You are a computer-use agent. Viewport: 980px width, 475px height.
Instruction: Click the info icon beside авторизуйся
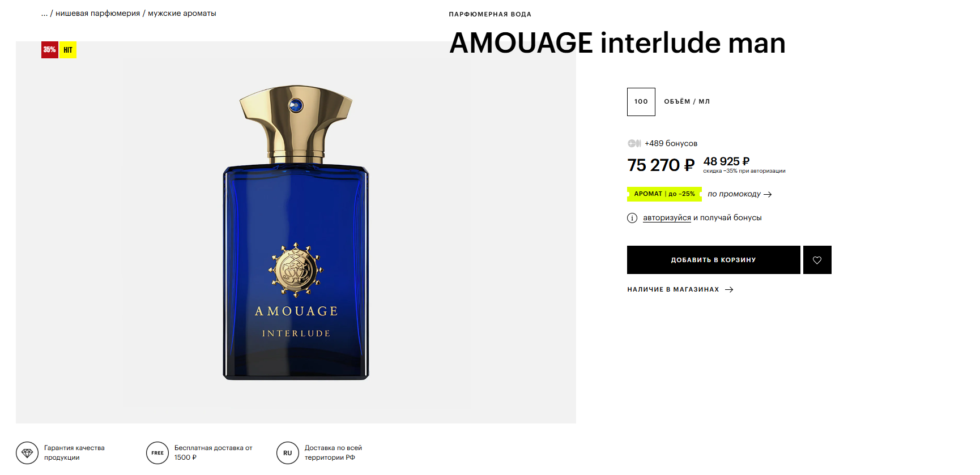click(x=632, y=218)
